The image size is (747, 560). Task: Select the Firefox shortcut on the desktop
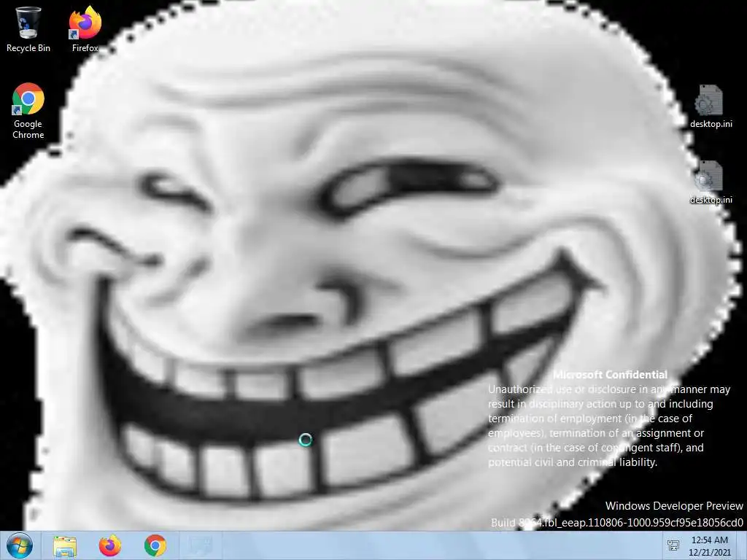[85, 28]
